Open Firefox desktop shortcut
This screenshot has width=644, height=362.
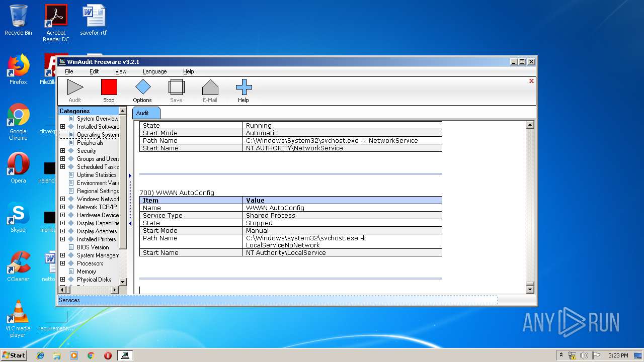(18, 69)
